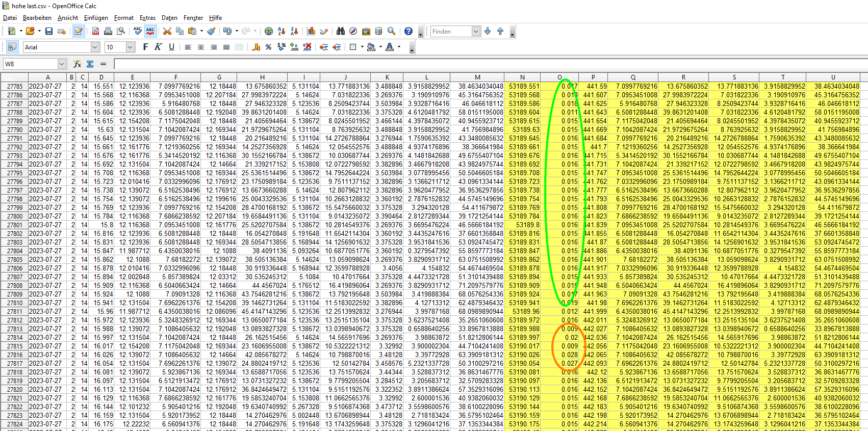Find previous with up arrow
Viewport: 868px width, 431px height.
[x=500, y=31]
